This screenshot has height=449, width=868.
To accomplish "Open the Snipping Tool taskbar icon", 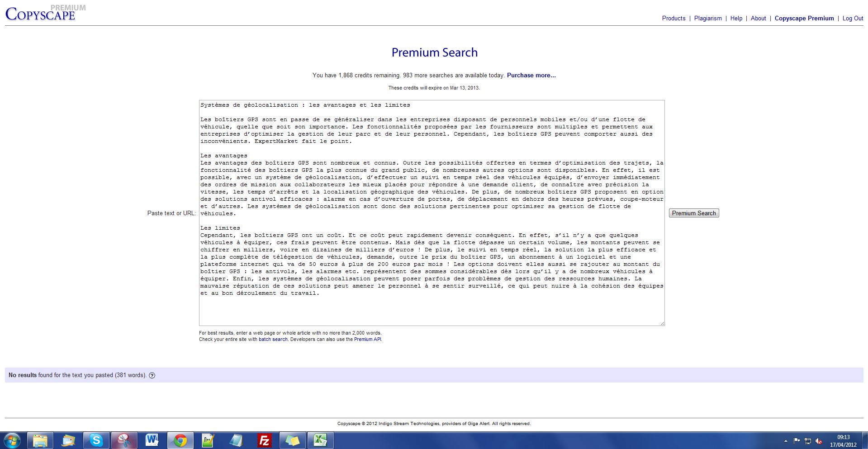I will pyautogui.click(x=124, y=440).
